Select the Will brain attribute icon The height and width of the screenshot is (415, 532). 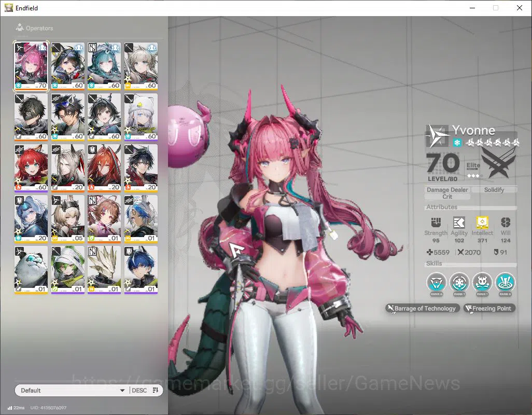point(506,222)
